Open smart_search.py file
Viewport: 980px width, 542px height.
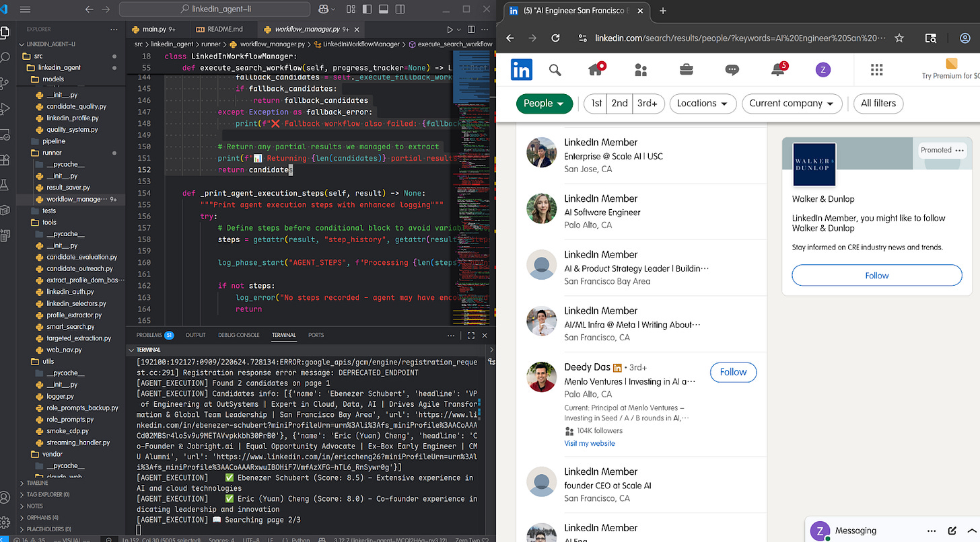pyautogui.click(x=70, y=327)
